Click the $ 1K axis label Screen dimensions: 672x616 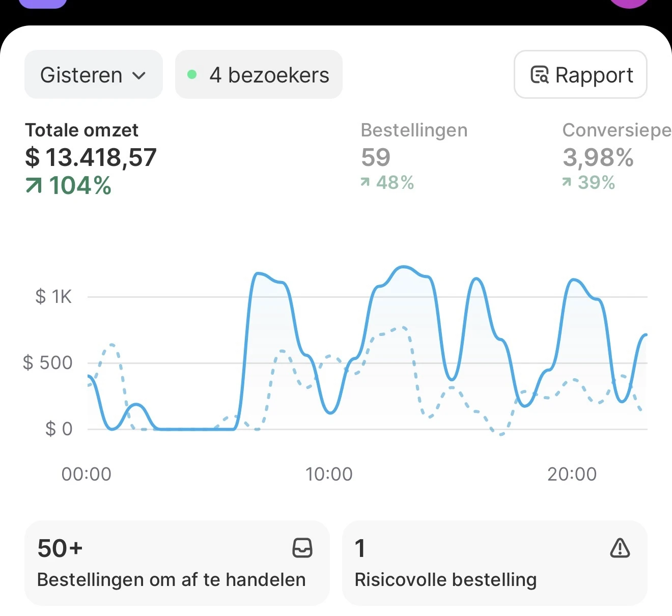[x=53, y=296]
